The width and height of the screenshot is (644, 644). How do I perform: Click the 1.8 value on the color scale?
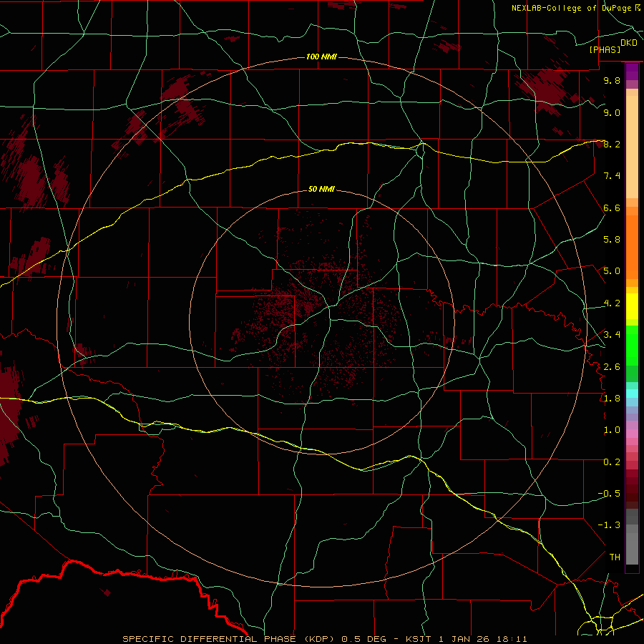612,399
